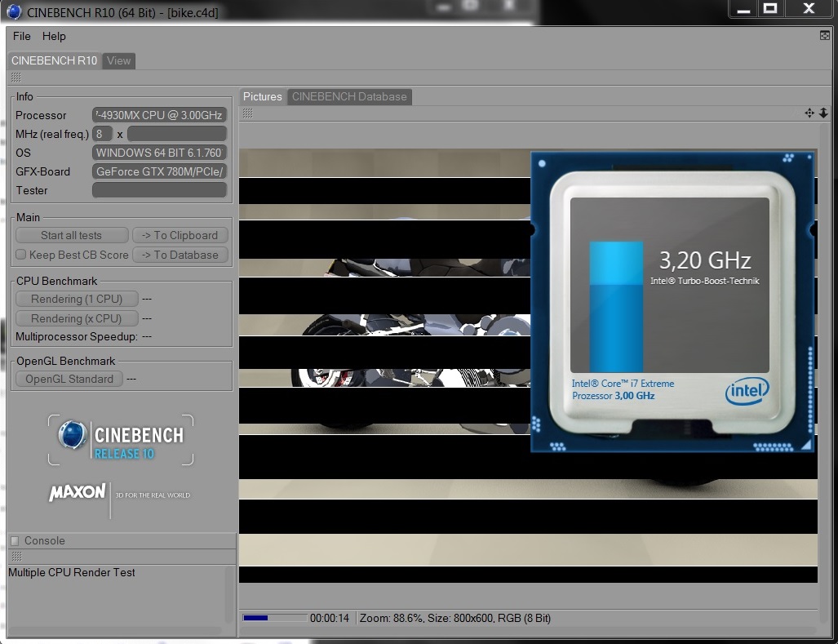Toggle the Console checkbox
Screen dimensions: 838x644
pos(15,541)
